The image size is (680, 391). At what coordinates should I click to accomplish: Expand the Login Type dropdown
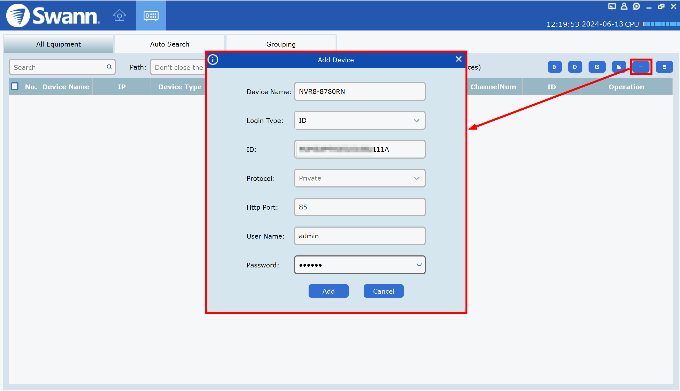(360, 121)
